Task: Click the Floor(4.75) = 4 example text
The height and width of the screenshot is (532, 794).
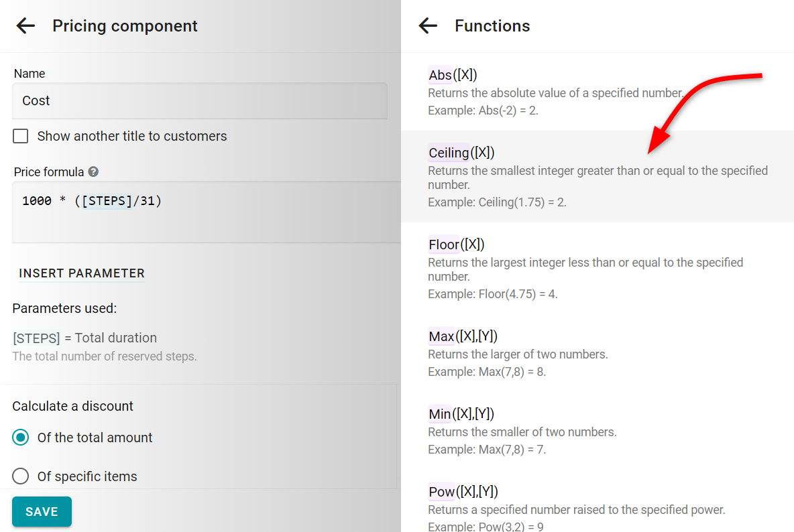Action: point(492,293)
